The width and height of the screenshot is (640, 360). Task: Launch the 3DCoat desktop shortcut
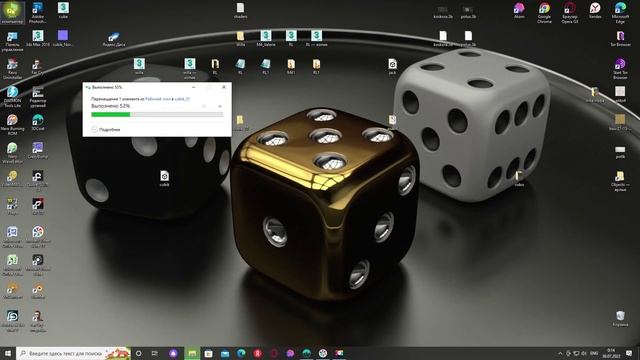(38, 122)
